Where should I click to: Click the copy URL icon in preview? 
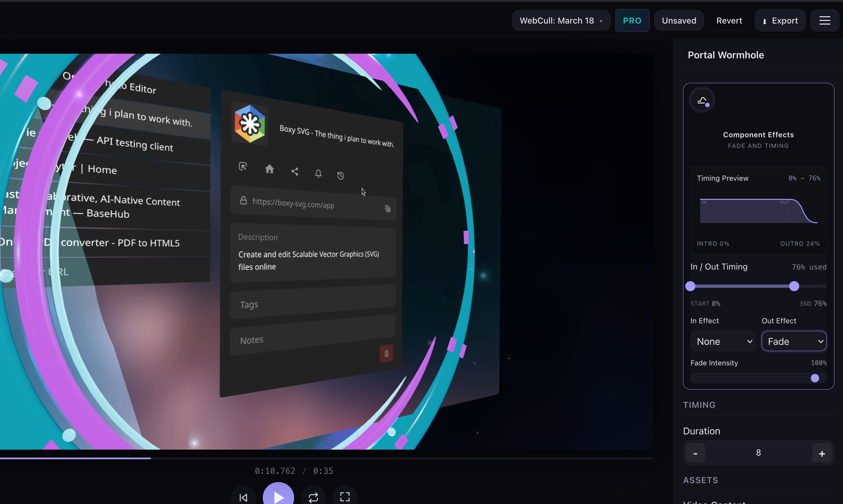(388, 209)
